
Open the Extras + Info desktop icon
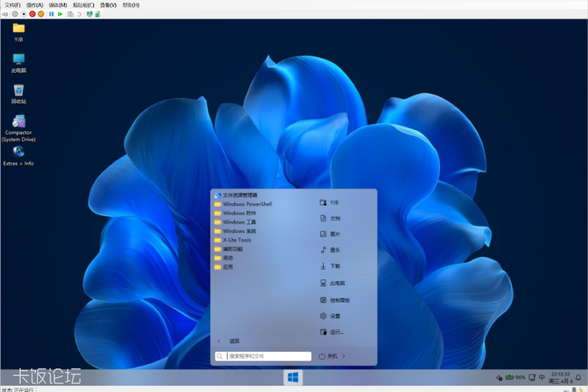pyautogui.click(x=19, y=152)
